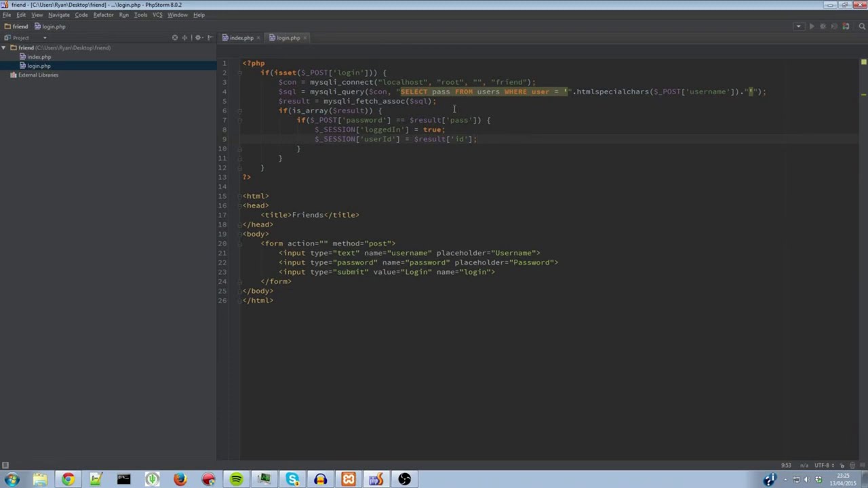Select index.php in the project tree

39,57
